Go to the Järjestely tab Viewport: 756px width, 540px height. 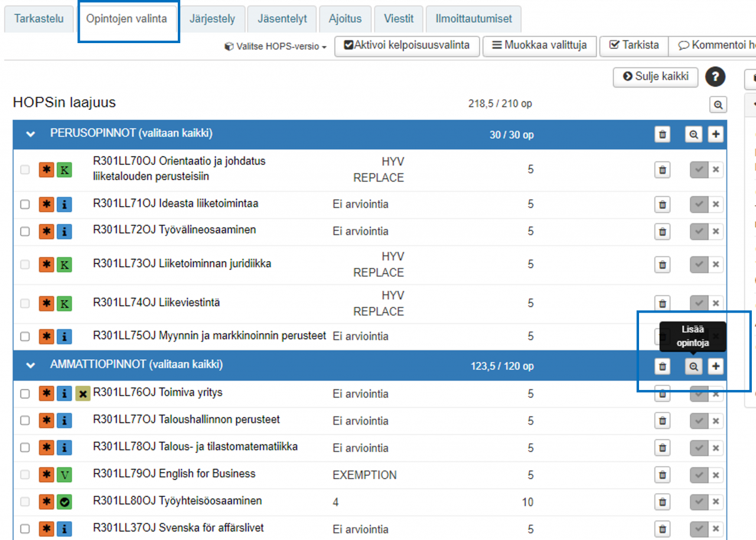pyautogui.click(x=212, y=19)
